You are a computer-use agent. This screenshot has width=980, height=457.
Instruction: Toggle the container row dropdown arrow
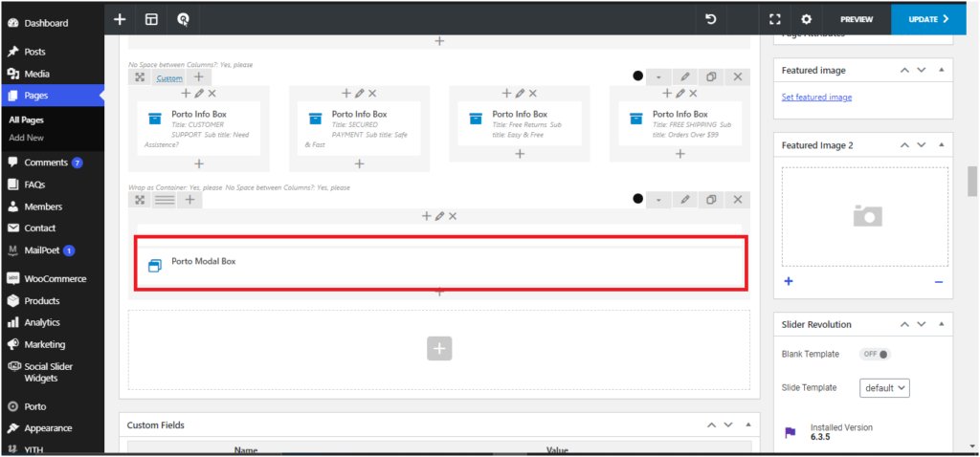coord(658,200)
